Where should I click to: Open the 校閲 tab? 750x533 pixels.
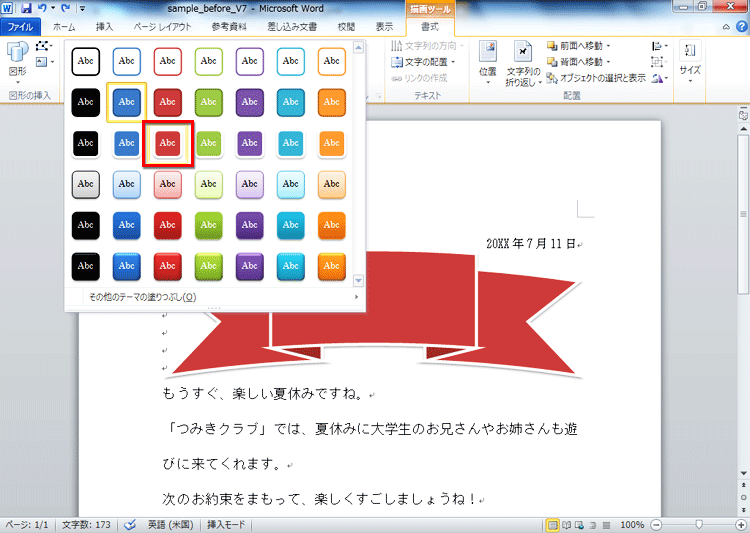[x=346, y=27]
